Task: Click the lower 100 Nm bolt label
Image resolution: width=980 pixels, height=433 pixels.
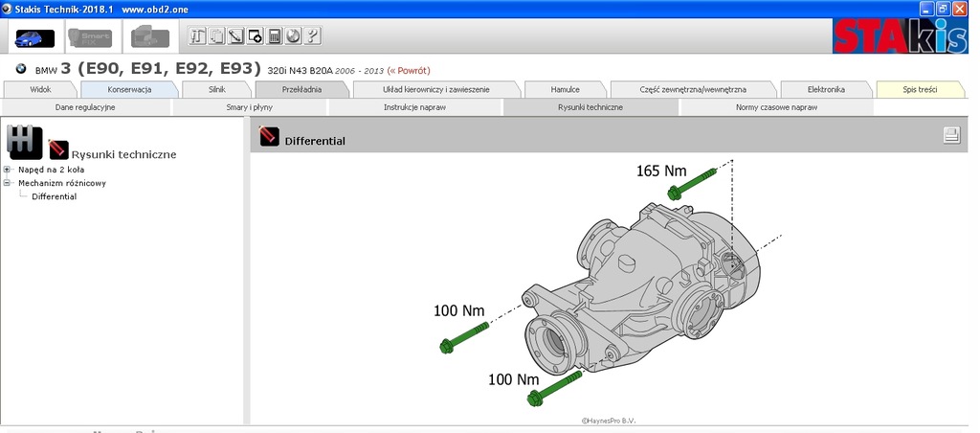Action: pyautogui.click(x=514, y=379)
